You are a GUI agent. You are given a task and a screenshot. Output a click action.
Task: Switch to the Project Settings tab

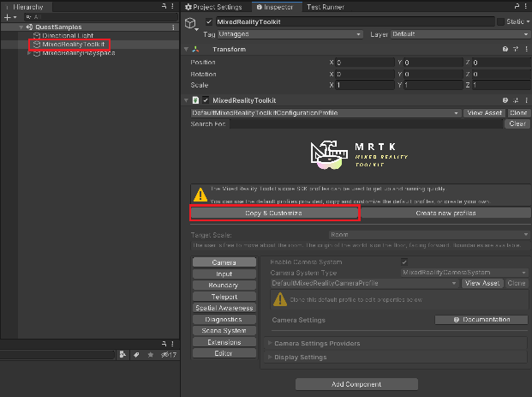tap(218, 7)
